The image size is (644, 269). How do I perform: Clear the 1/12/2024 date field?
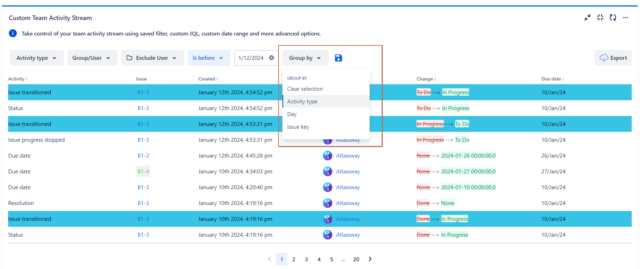point(272,58)
